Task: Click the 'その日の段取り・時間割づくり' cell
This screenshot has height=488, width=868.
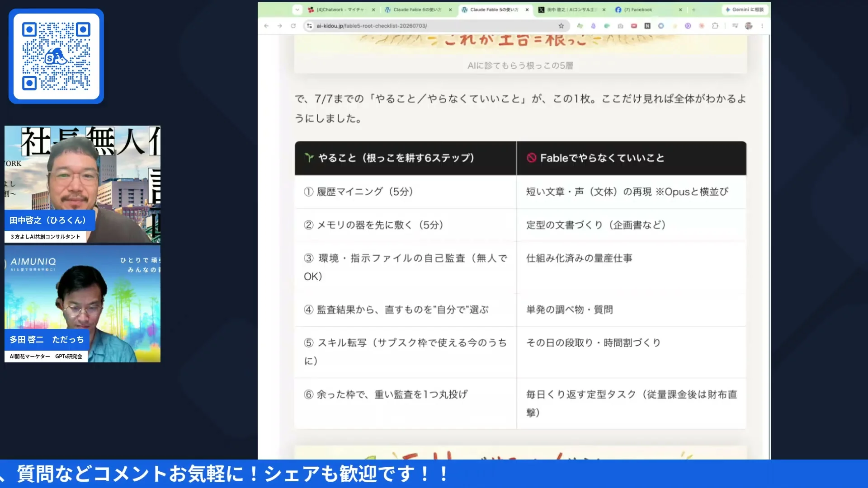Action: click(x=632, y=352)
